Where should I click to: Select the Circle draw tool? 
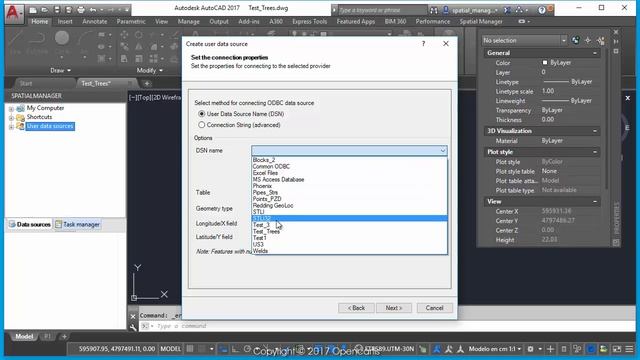pos(62,38)
